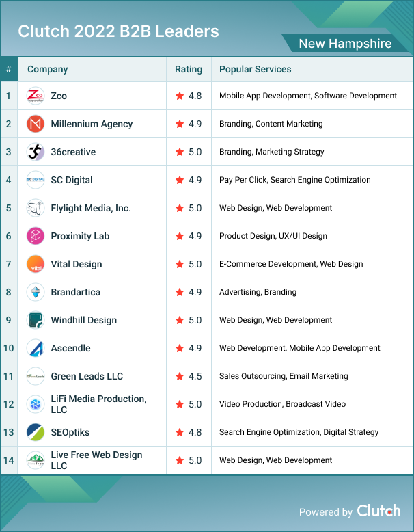Open the Green Leads LLC name
414x532 pixels.
point(87,376)
